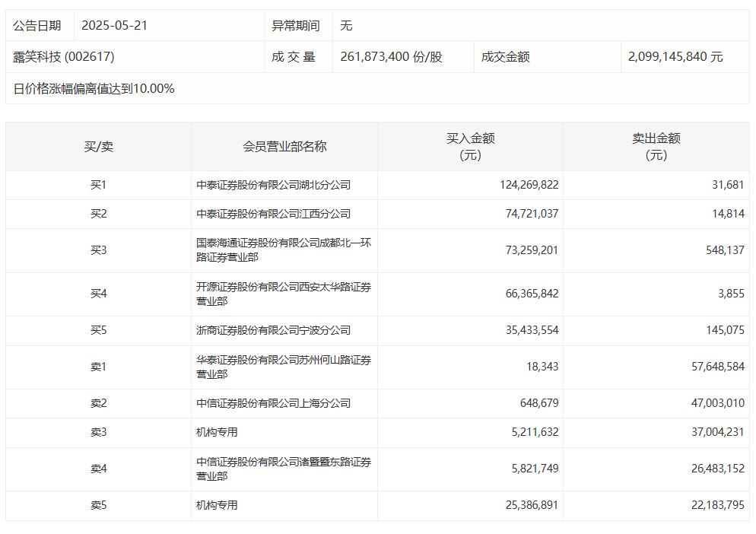
Task: Select 开源证券西安太华路证券营业部
Action: pyautogui.click(x=284, y=294)
